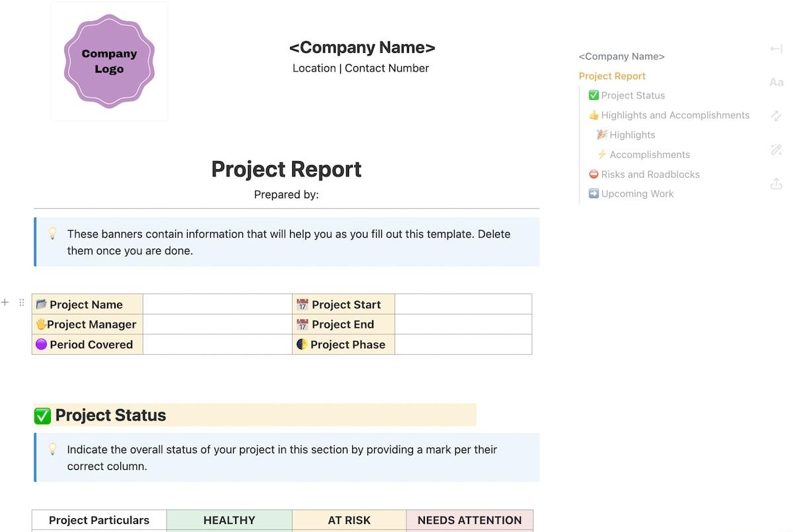This screenshot has height=532, width=793.
Task: Click the empty Project Start value cell
Action: click(x=463, y=305)
